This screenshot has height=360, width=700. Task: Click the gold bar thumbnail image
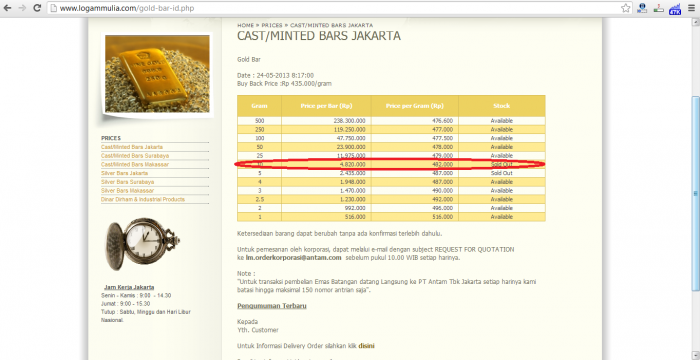pyautogui.click(x=157, y=74)
